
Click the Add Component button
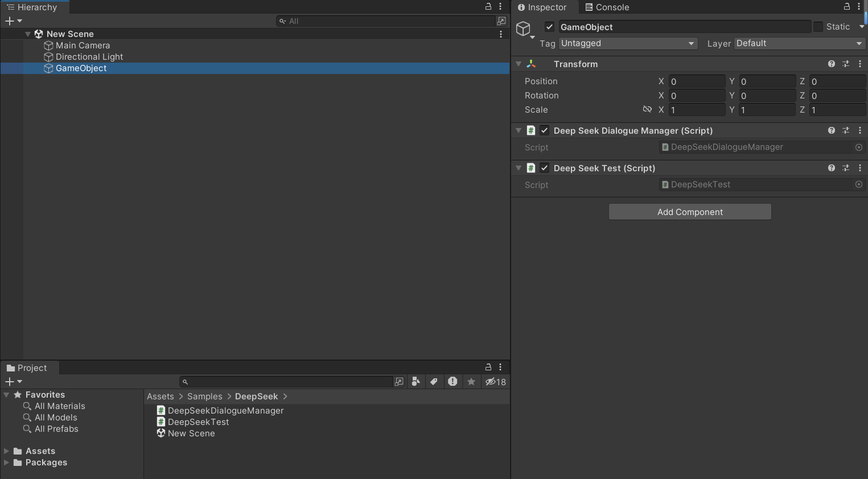pyautogui.click(x=690, y=212)
